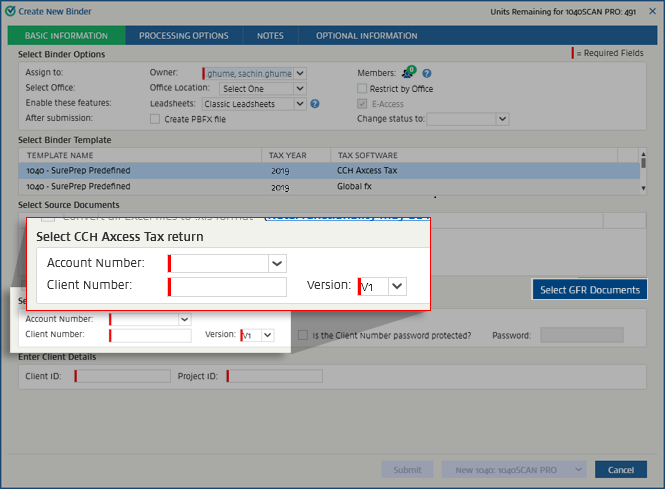
Task: Open the New 1040 button dropdown arrow
Action: tap(578, 469)
